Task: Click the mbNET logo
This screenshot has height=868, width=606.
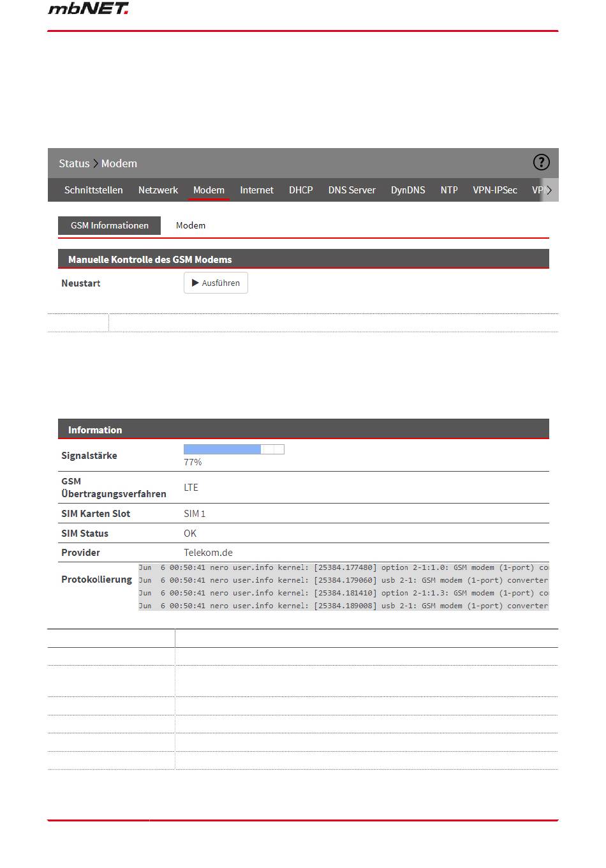Action: 88,8
